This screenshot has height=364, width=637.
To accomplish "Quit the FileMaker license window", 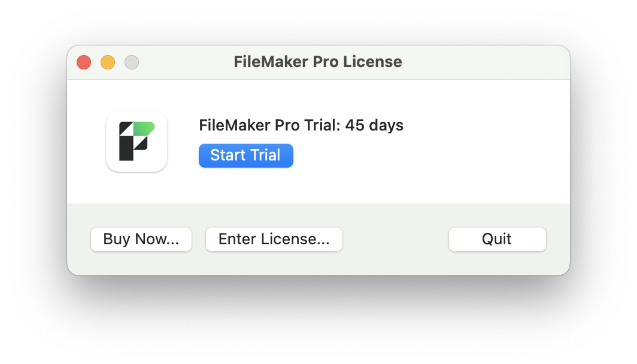I will click(497, 239).
